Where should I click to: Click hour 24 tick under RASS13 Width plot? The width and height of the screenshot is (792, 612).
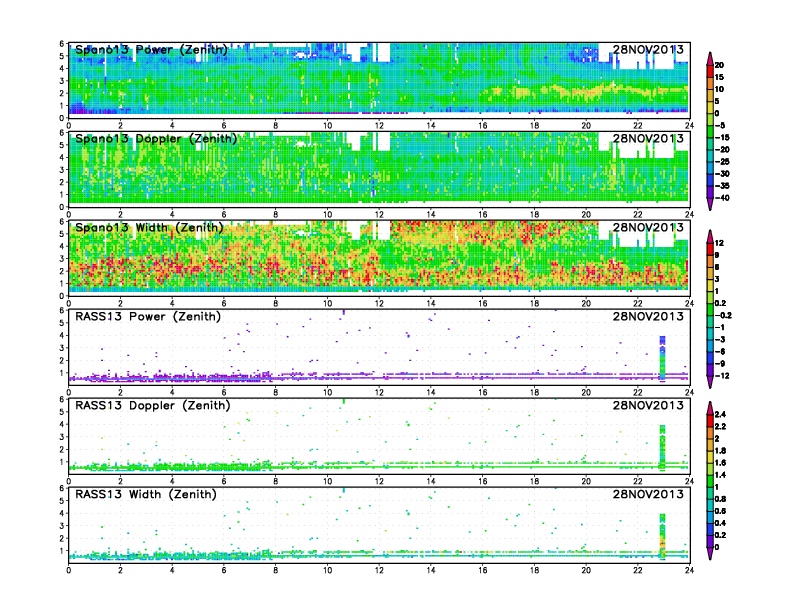689,570
